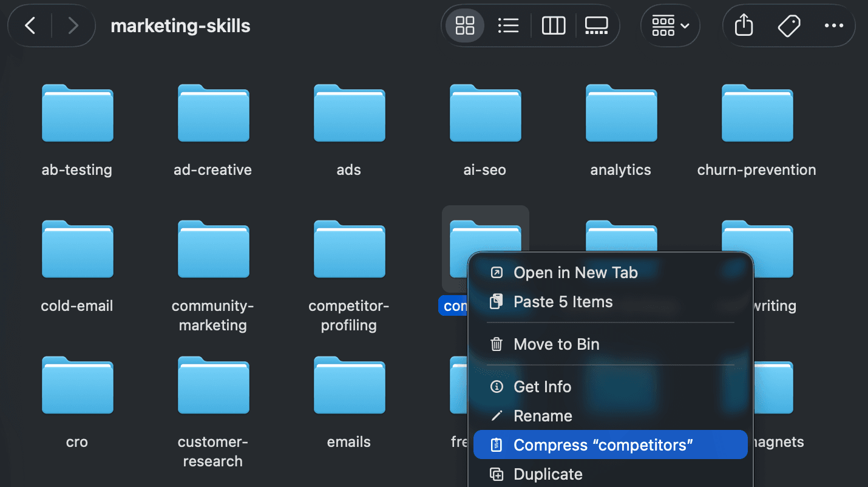
Task: Click the marketing-skills window title
Action: pyautogui.click(x=181, y=26)
